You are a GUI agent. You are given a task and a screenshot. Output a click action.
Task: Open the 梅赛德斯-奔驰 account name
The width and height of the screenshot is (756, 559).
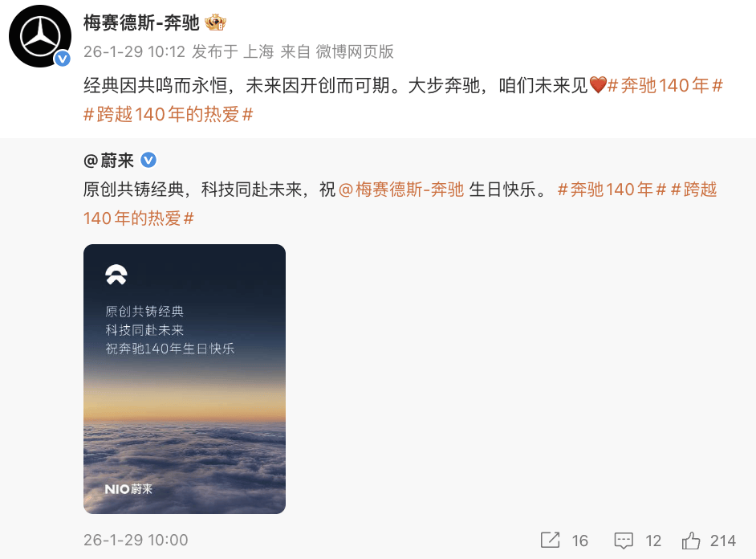[x=141, y=22]
